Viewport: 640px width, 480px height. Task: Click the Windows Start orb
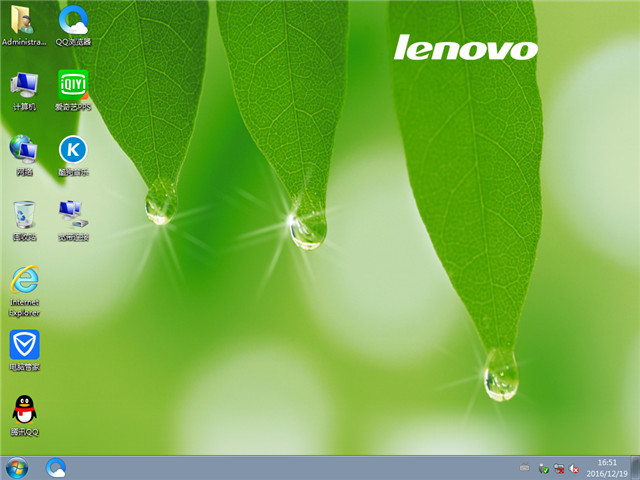[x=17, y=467]
